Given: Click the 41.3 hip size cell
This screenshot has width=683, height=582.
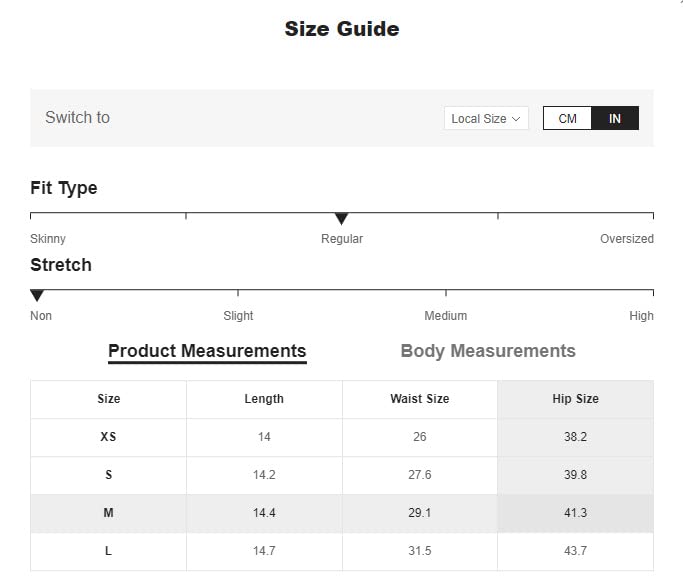Looking at the screenshot, I should (x=575, y=513).
